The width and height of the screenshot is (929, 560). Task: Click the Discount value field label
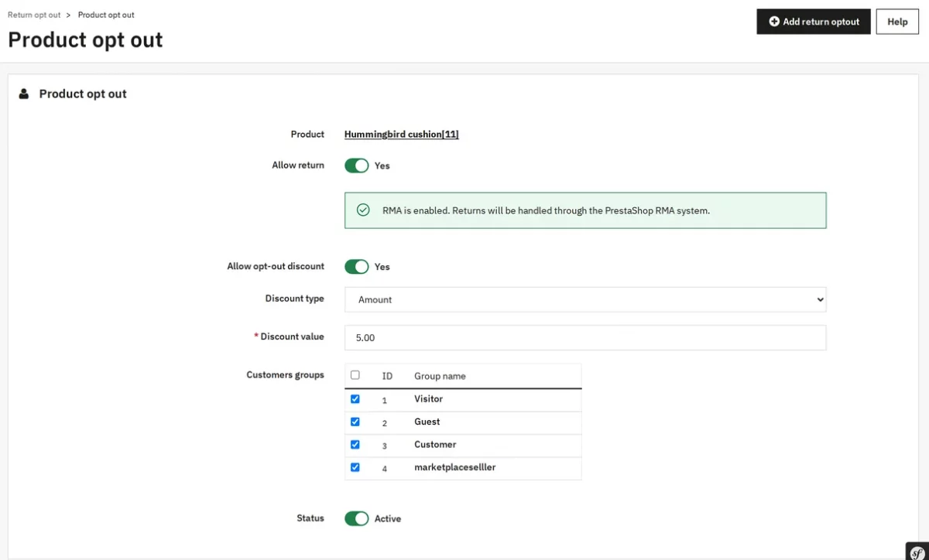[x=290, y=336]
